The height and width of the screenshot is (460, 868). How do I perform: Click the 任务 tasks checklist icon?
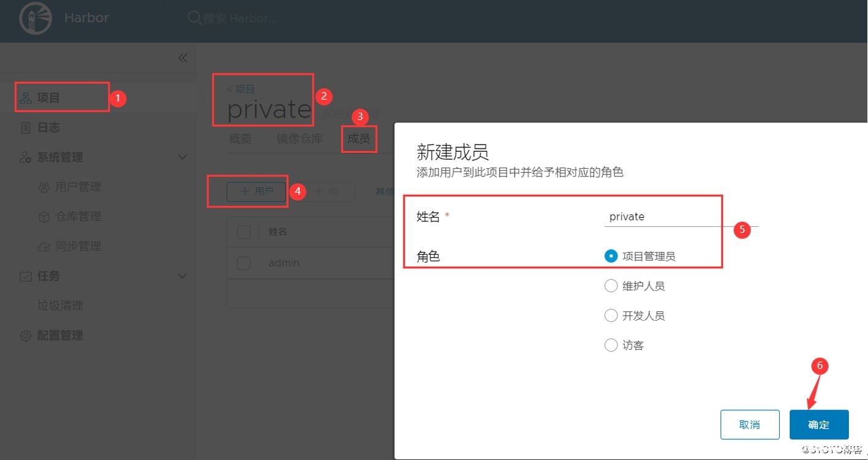25,276
